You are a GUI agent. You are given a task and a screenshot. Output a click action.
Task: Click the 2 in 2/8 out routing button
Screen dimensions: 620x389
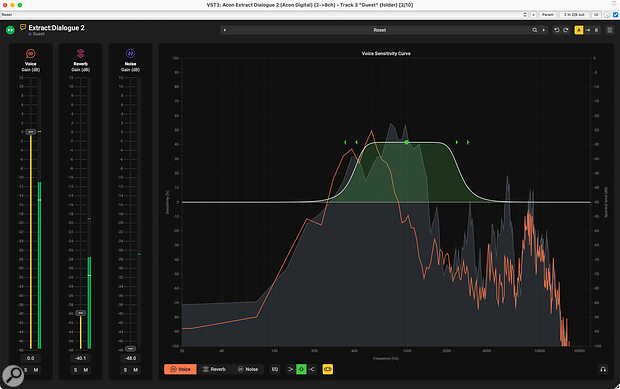(574, 15)
